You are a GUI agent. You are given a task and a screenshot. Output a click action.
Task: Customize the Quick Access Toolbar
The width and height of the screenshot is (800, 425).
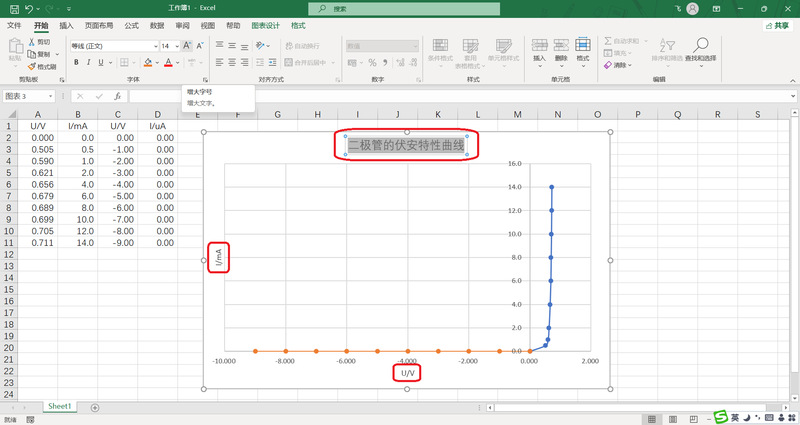point(68,9)
